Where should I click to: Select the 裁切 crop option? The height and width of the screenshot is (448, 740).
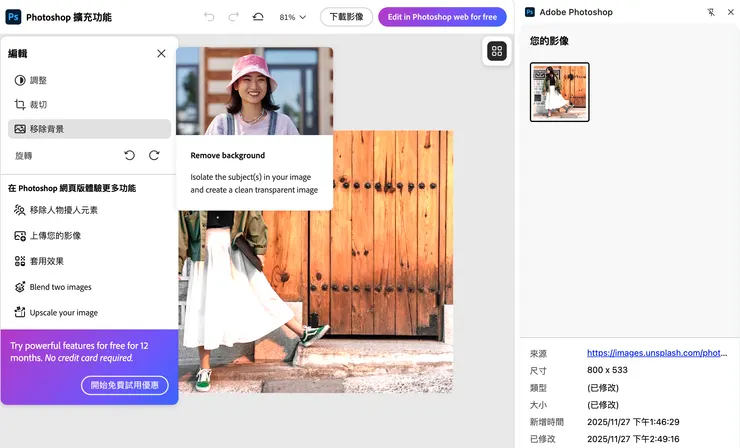[x=89, y=104]
